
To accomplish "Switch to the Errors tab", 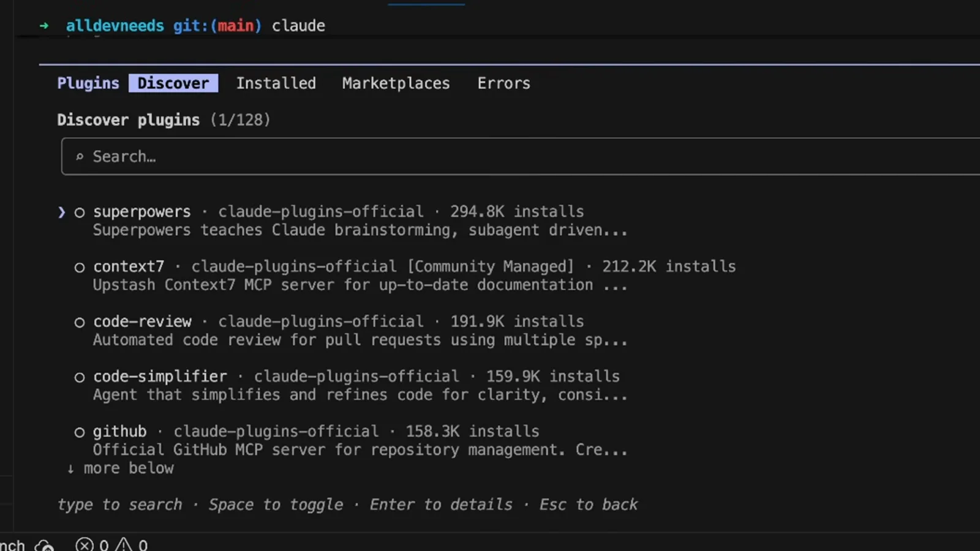I will click(504, 83).
